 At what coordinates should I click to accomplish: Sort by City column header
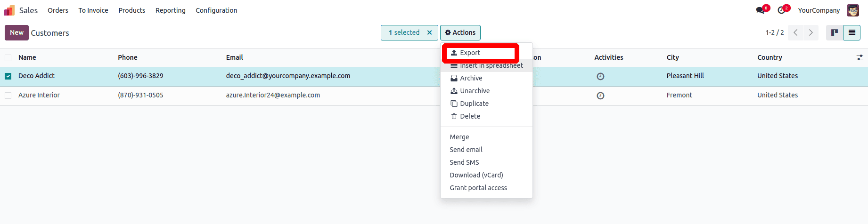click(x=673, y=57)
